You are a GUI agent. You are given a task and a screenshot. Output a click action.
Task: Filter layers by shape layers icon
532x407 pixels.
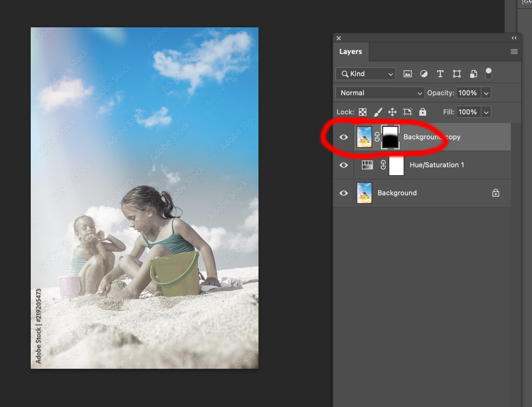(457, 74)
